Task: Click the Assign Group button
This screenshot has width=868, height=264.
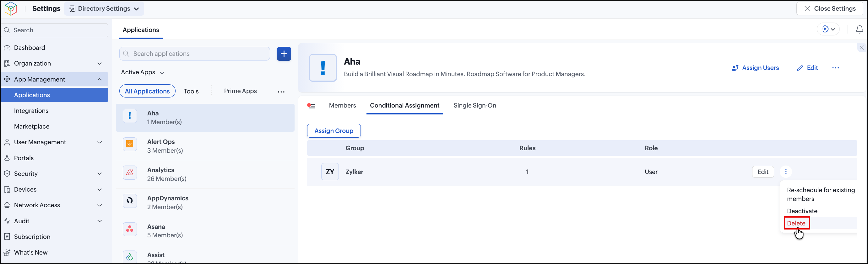Action: click(334, 131)
